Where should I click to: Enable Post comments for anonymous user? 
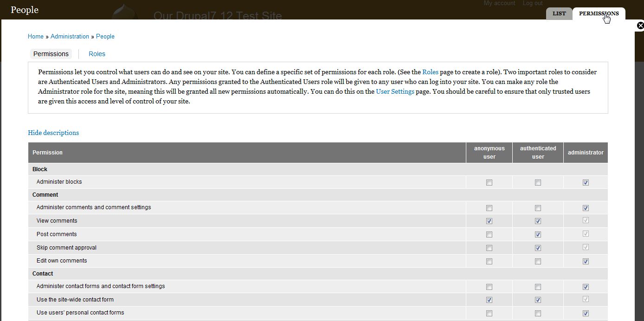[489, 235]
